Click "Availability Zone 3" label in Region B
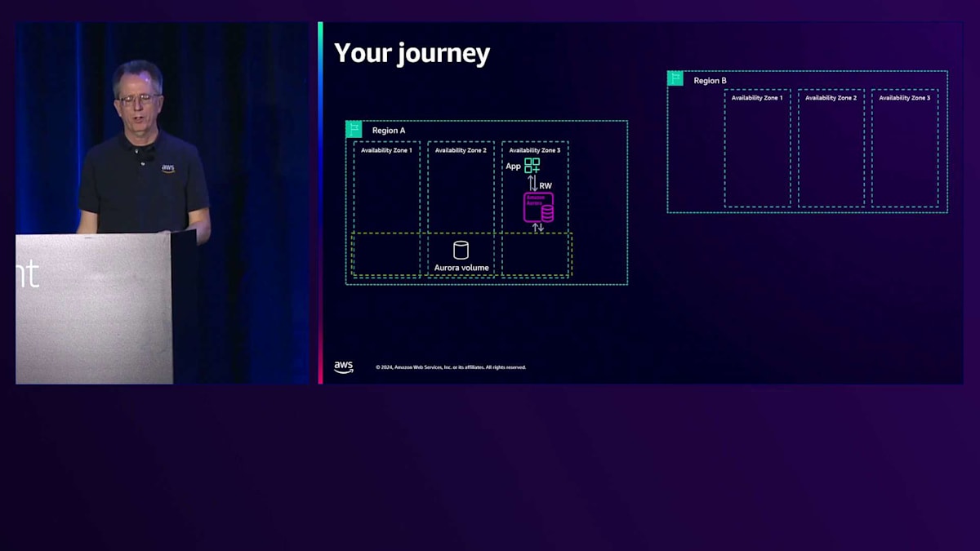 pyautogui.click(x=904, y=98)
